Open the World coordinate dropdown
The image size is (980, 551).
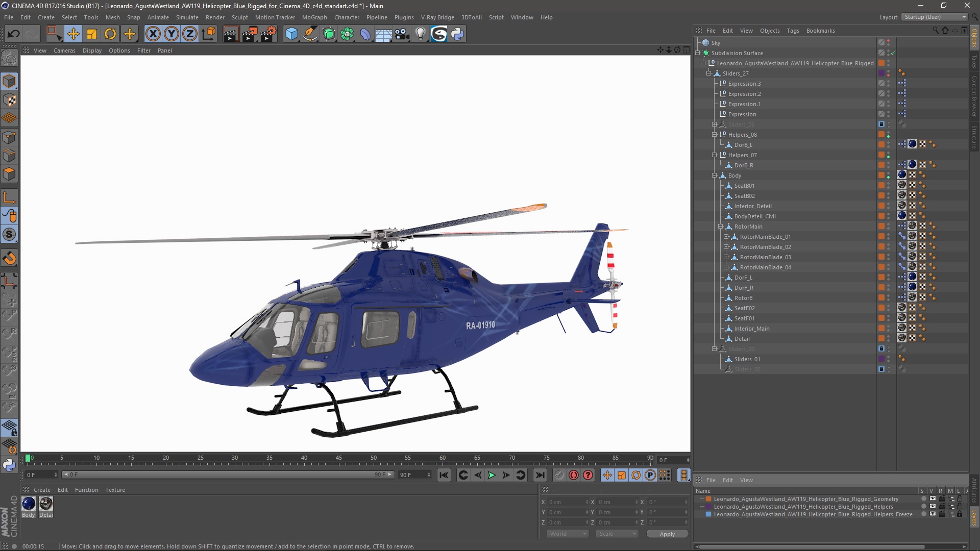(568, 534)
